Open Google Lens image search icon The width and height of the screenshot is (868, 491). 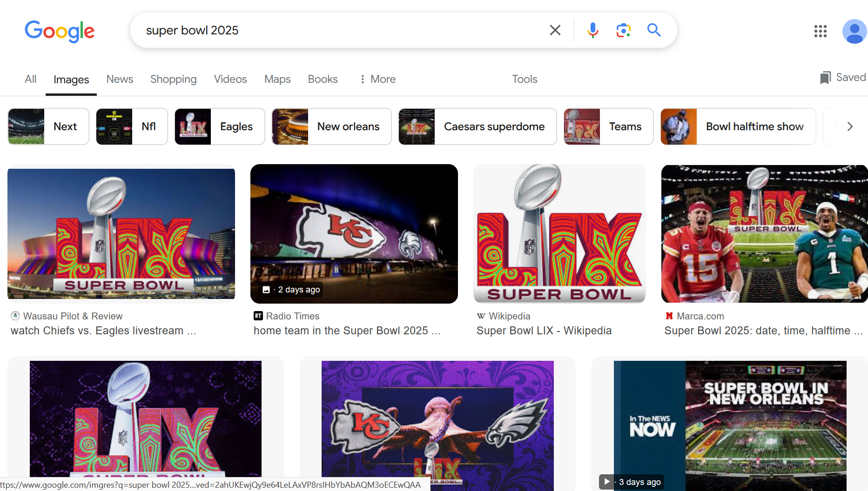(623, 30)
